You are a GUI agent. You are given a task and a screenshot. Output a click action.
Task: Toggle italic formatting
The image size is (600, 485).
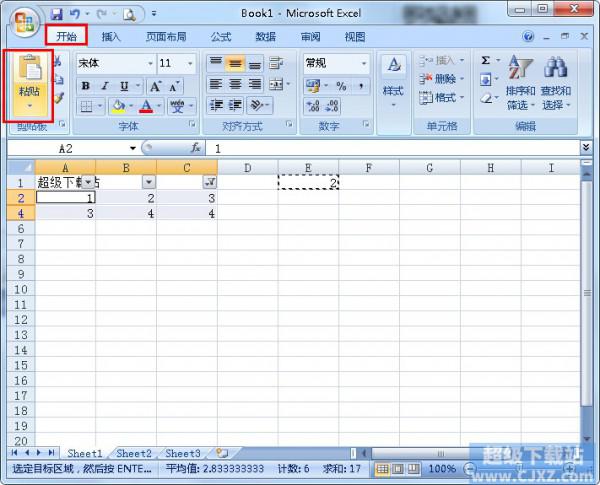point(102,86)
